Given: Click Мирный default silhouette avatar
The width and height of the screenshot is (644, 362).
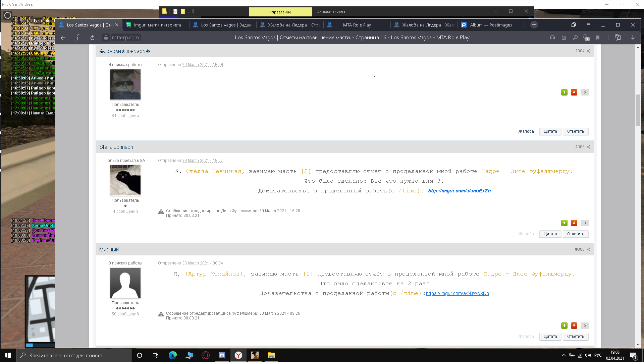Looking at the screenshot, I should 125,283.
